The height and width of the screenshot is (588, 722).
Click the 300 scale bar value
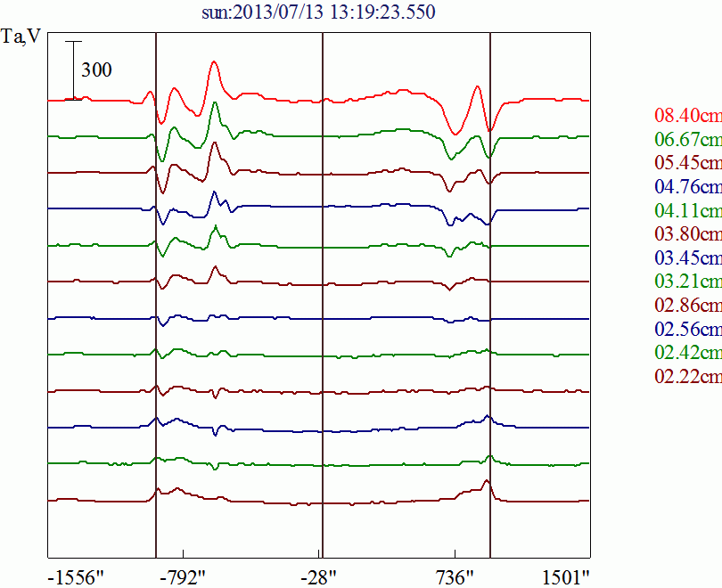[96, 69]
